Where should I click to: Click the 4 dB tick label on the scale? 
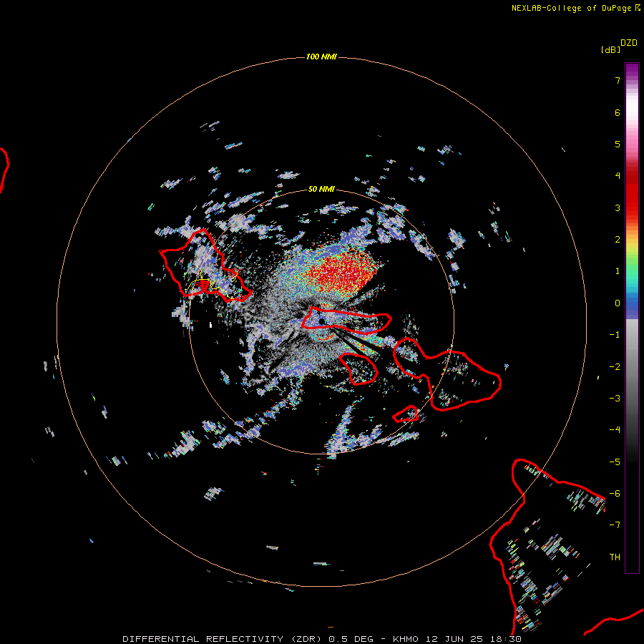(x=618, y=176)
